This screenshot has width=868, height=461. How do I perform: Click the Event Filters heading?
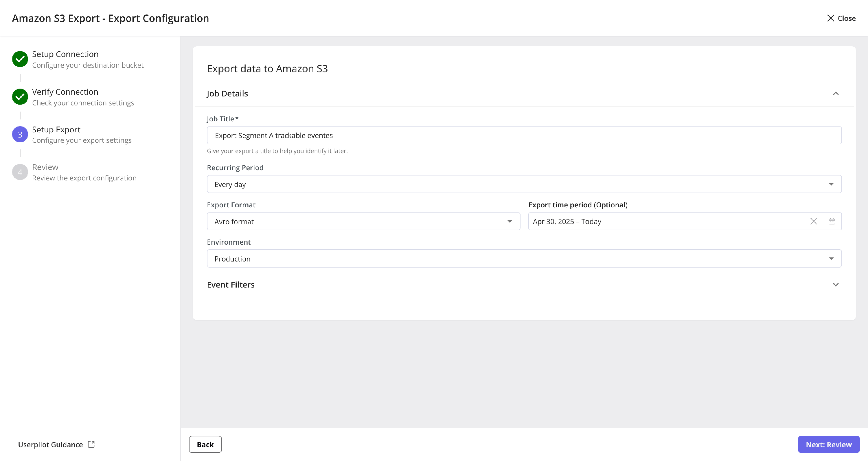point(231,285)
